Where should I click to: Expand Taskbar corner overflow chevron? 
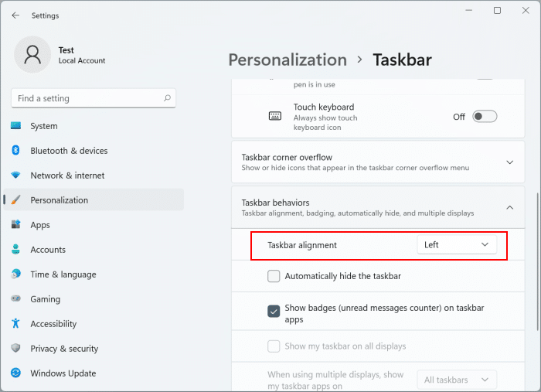point(509,162)
